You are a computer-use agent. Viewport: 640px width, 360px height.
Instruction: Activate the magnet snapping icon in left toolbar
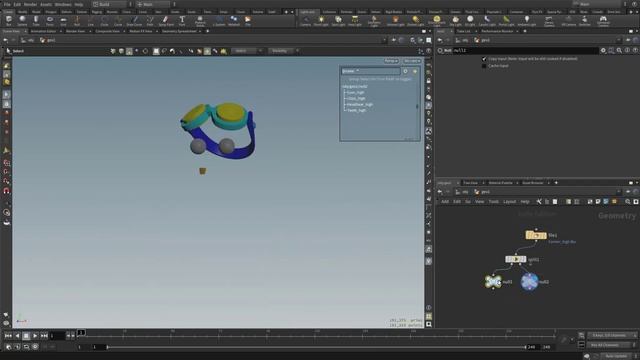(x=7, y=191)
